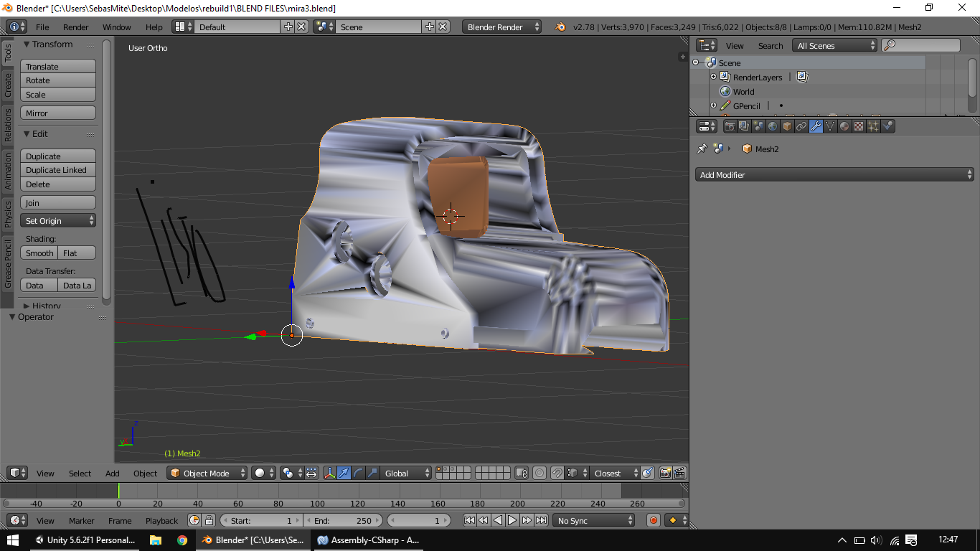Open the Render Layers properties tab
980x551 pixels.
click(744, 126)
